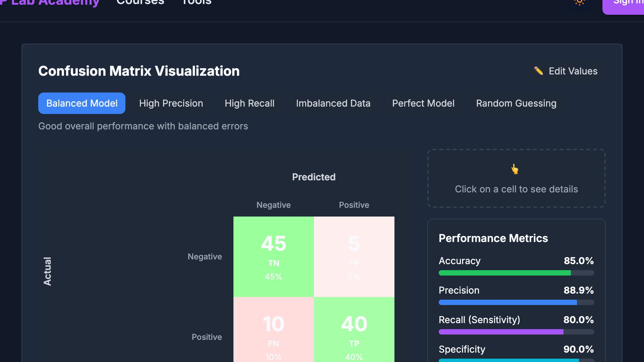Click the Precision metric label

459,290
